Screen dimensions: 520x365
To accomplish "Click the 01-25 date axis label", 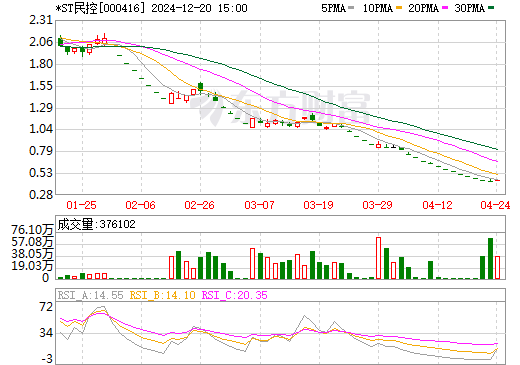I will coord(81,205).
